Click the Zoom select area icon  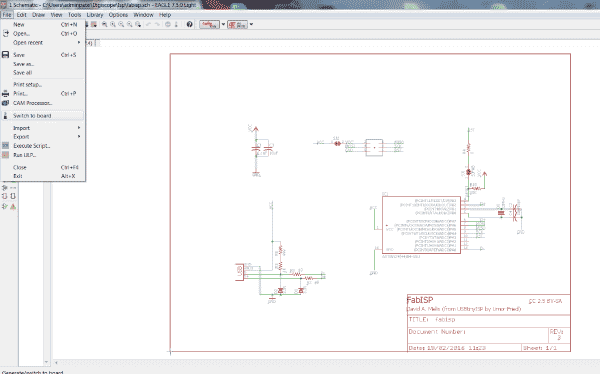(138, 24)
